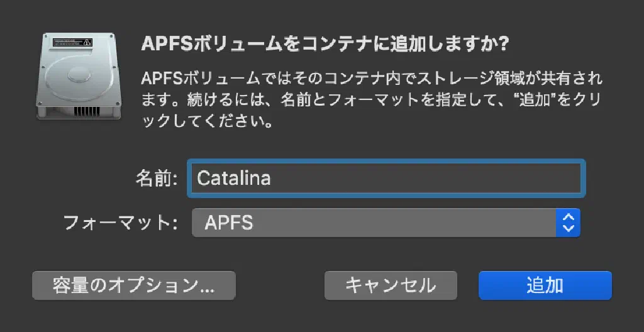Click inside the 名前 text field
Screen dimensions: 644x332
386,178
